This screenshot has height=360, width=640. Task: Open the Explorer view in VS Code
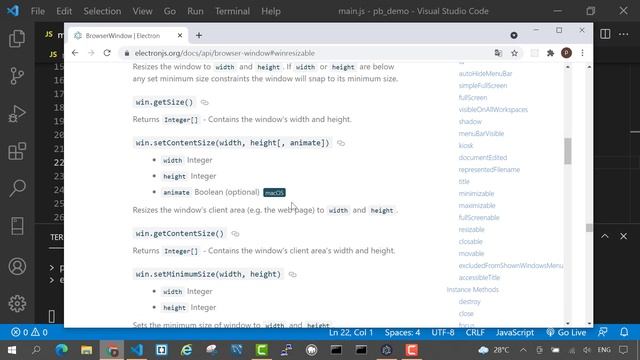[17, 39]
